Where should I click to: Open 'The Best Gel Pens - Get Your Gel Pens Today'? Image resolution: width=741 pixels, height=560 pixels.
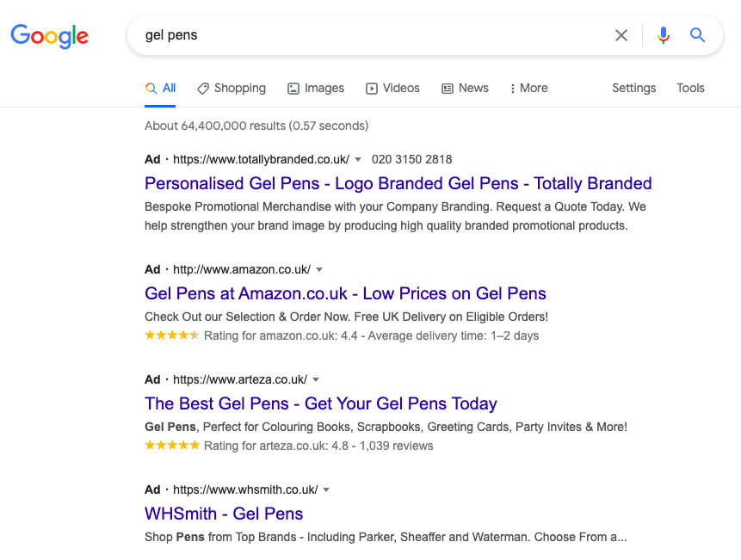(321, 403)
